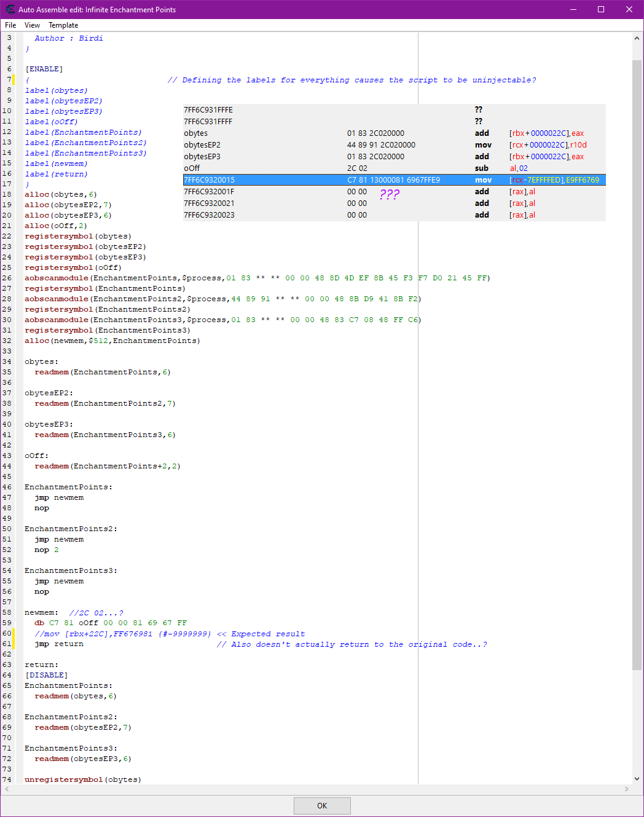Click the scrollbar up arrow icon
The image size is (644, 817).
click(x=637, y=37)
